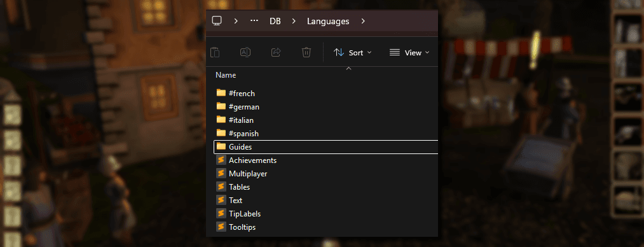Image resolution: width=644 pixels, height=247 pixels.
Task: Select the TipLabels file name
Action: point(245,214)
